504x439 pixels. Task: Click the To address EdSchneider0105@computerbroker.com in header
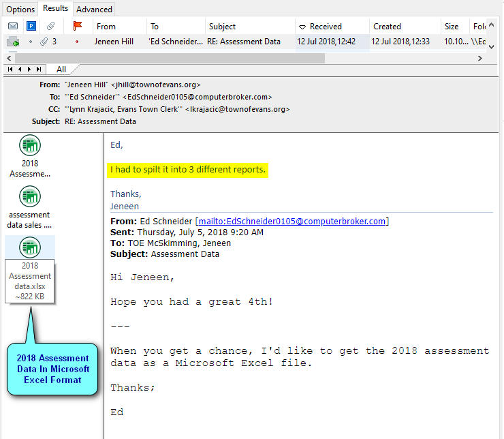pyautogui.click(x=198, y=97)
